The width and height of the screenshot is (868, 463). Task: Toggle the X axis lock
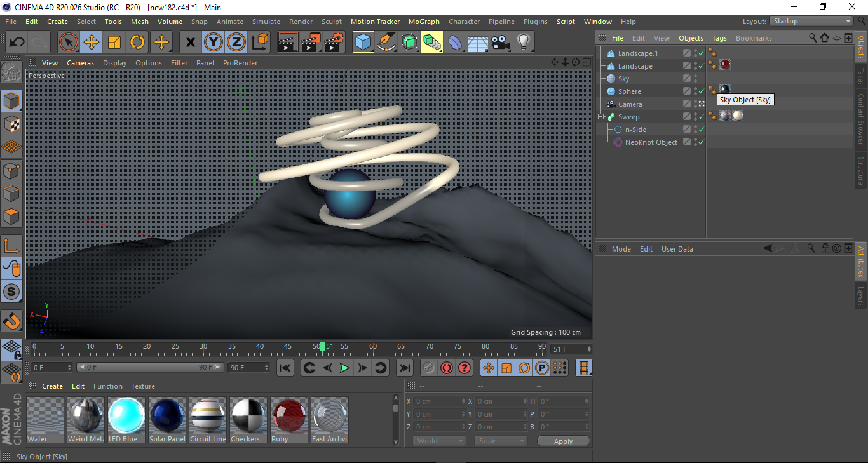(x=190, y=43)
